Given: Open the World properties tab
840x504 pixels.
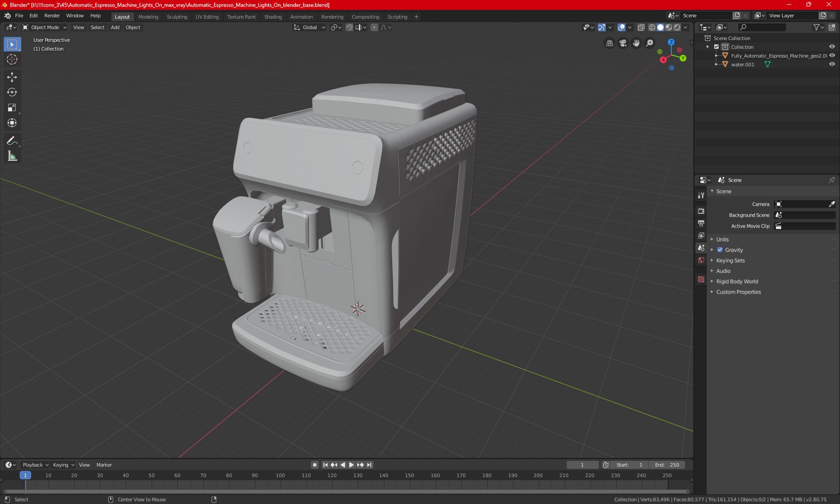Looking at the screenshot, I should pos(701,260).
